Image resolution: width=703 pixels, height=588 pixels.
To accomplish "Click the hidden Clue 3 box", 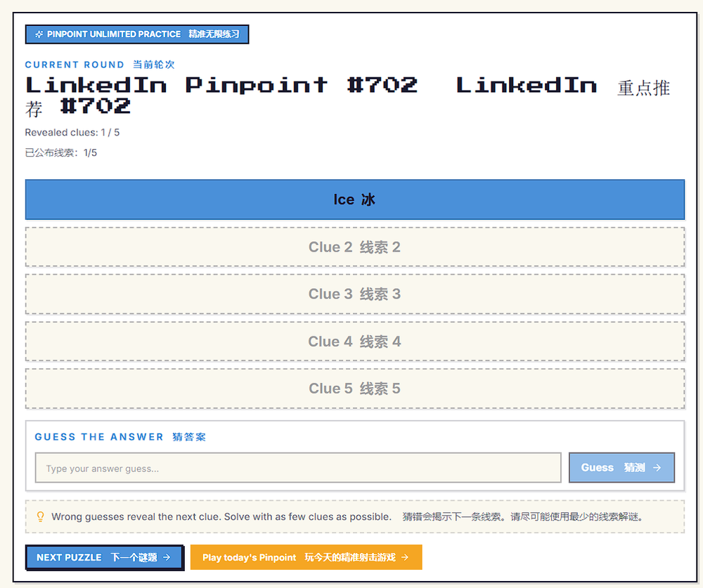I will coord(354,294).
